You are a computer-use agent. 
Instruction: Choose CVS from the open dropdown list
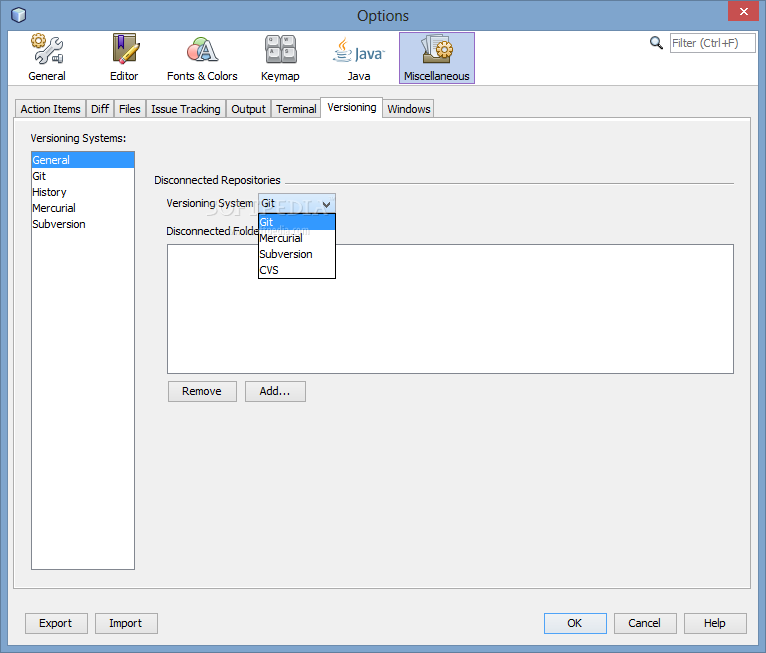(297, 270)
